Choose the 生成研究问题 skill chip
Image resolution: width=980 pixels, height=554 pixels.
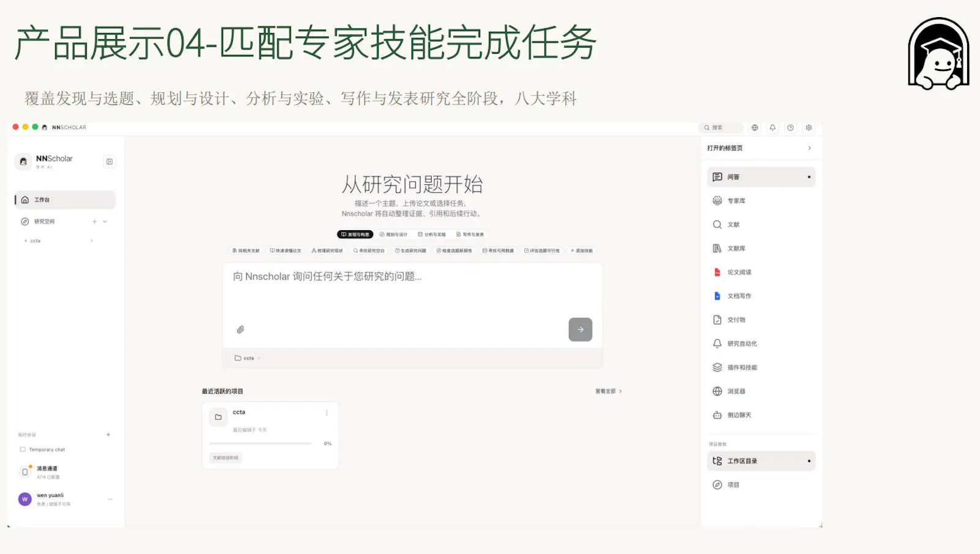(410, 251)
